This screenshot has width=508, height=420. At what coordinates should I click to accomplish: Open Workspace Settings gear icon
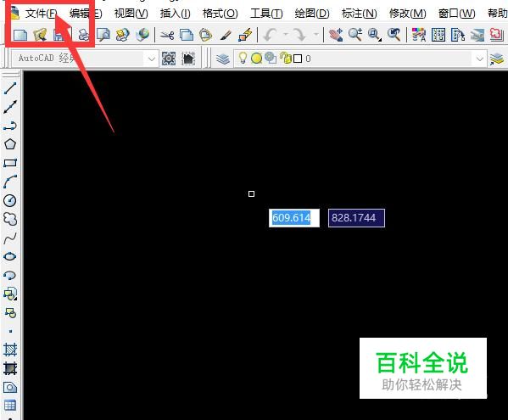point(169,59)
